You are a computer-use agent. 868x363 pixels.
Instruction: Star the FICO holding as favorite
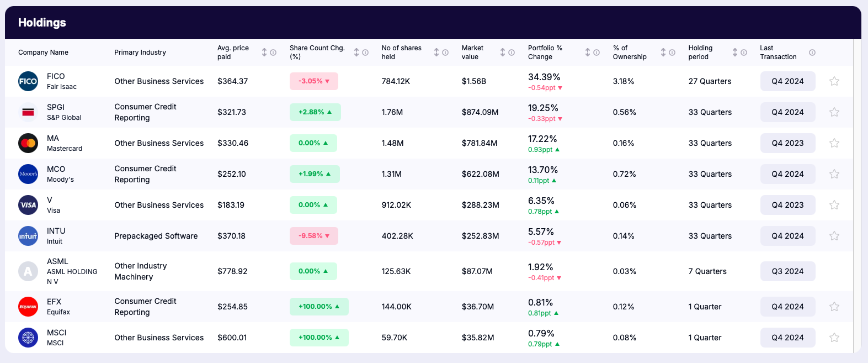coord(834,81)
